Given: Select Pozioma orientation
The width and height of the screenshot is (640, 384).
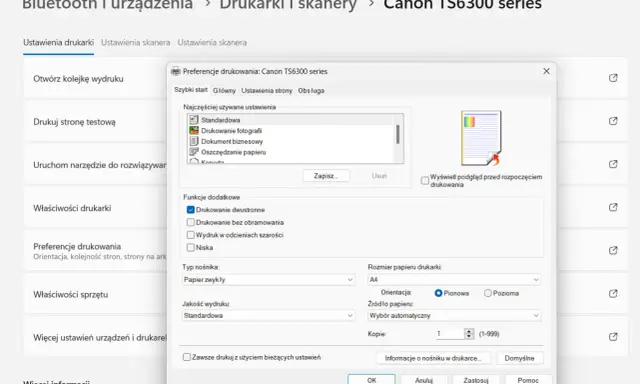Looking at the screenshot, I should [488, 293].
